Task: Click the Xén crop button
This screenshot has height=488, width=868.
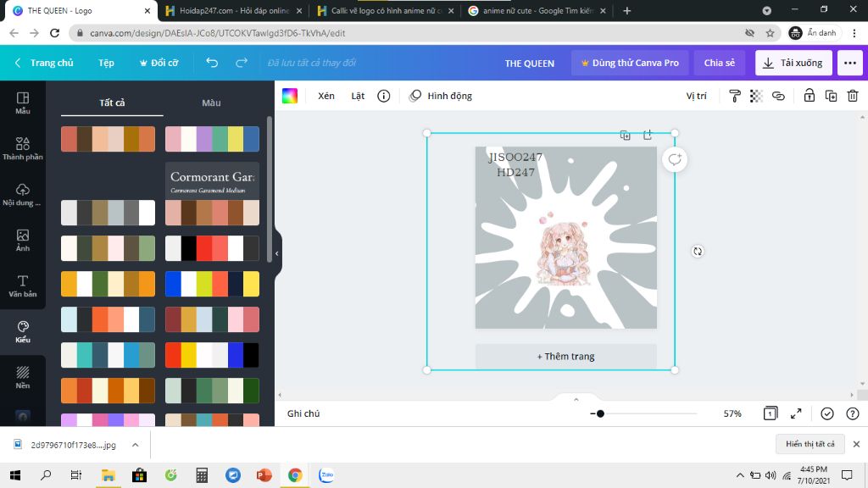Action: click(326, 96)
